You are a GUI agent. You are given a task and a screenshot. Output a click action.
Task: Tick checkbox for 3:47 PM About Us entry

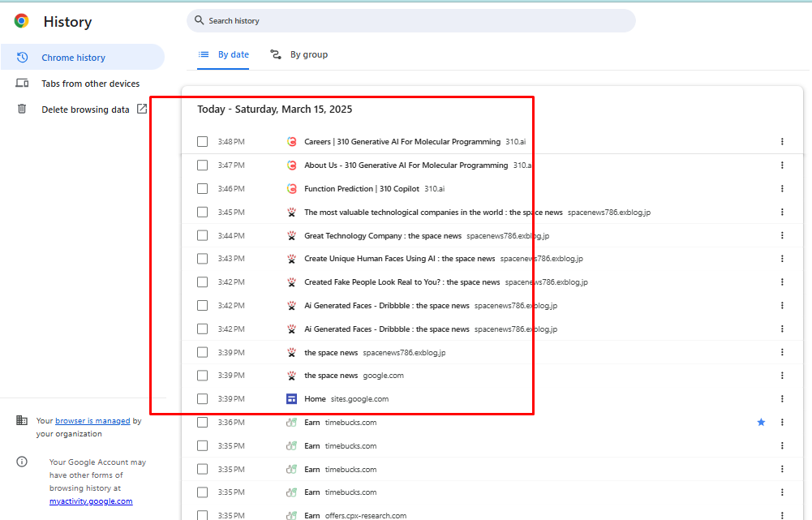coord(203,165)
